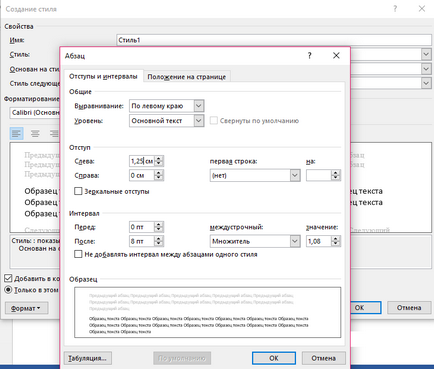Enable the Зеркальные отступы checkbox
This screenshot has width=434, height=369.
(x=78, y=191)
